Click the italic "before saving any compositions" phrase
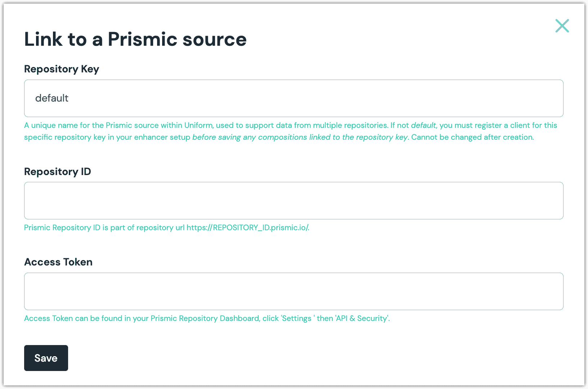The width and height of the screenshot is (588, 389). point(250,137)
